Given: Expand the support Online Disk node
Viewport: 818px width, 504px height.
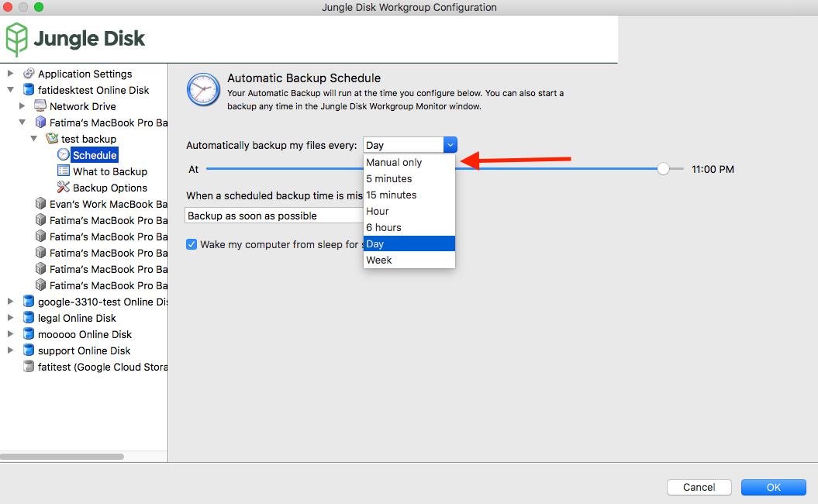Looking at the screenshot, I should pyautogui.click(x=10, y=350).
